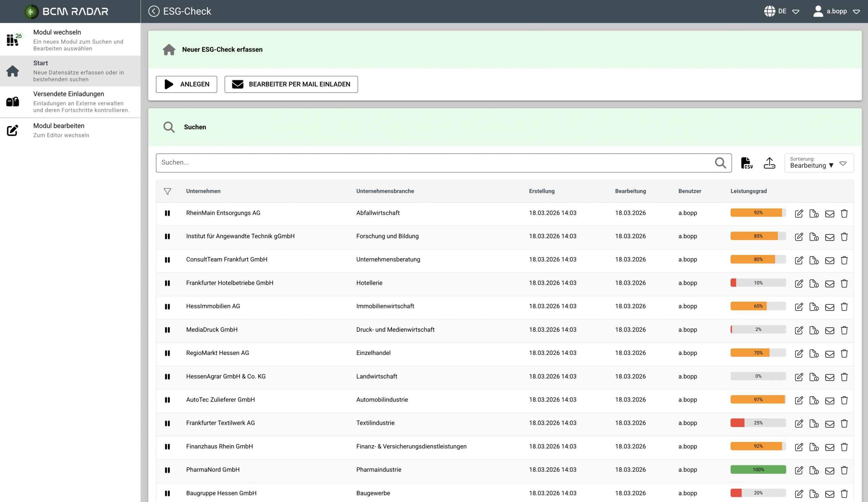Click the 92% progress bar of RheinMain Entsorgungs AG

point(757,213)
